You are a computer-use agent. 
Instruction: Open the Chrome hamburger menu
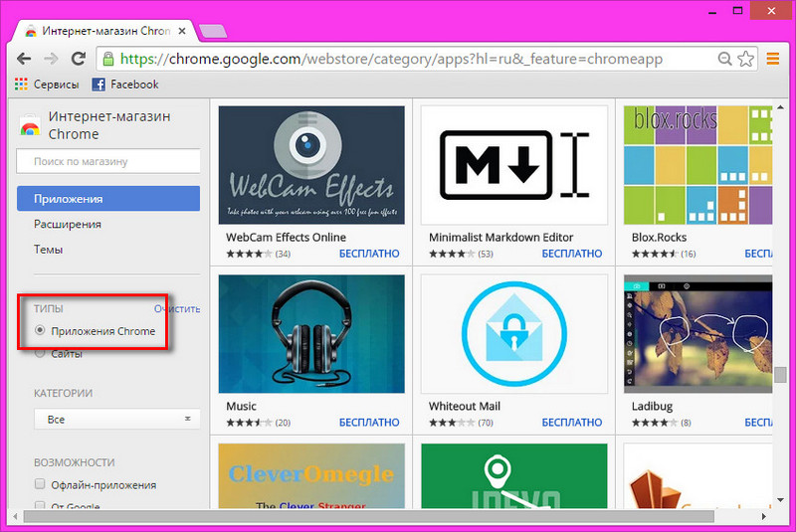(773, 59)
